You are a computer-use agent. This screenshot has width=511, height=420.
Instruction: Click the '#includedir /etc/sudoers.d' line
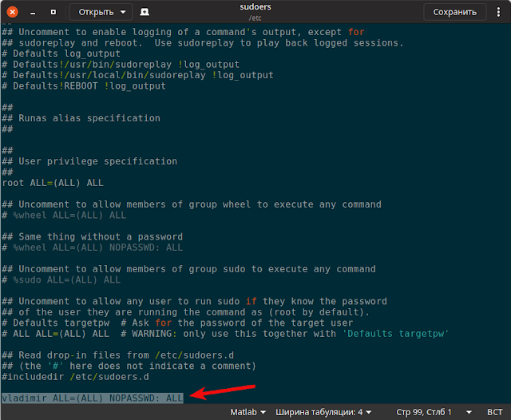[x=75, y=377]
